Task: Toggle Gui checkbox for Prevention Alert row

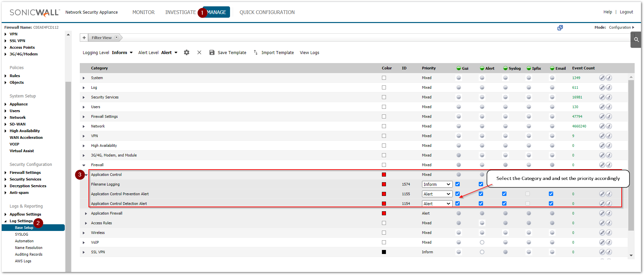Action: point(458,194)
